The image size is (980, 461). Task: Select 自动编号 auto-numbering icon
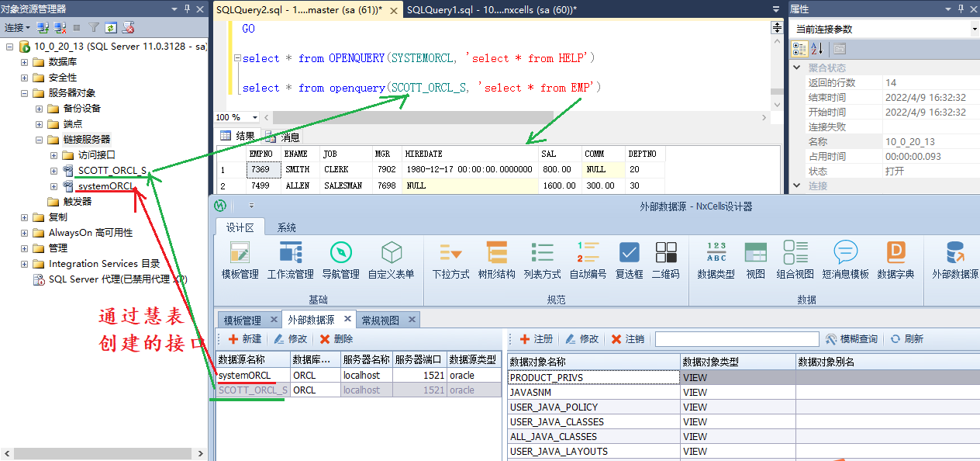(588, 260)
